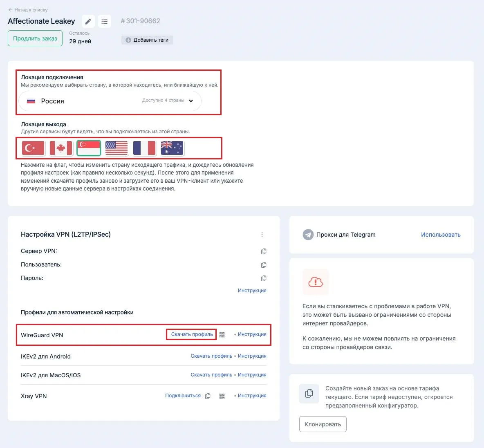
Task: Switch exit location to France flag
Action: 144,148
